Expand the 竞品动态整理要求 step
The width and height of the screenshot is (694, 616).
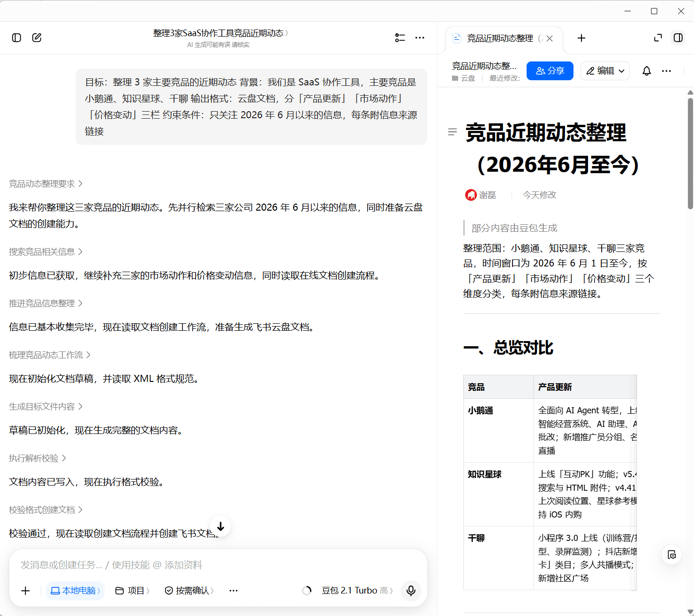[x=45, y=184]
